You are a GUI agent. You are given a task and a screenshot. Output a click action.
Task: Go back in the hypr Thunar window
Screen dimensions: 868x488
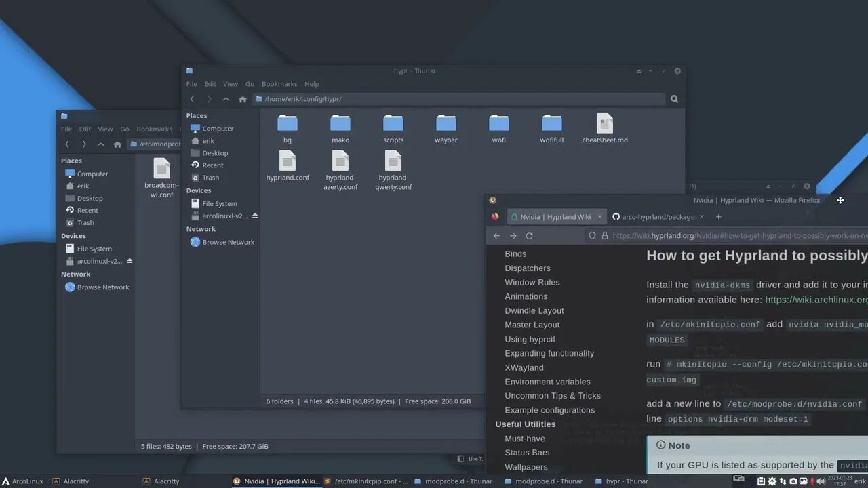click(193, 99)
